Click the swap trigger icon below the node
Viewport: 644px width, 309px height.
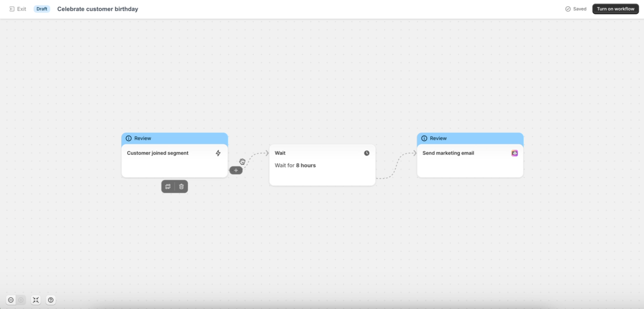(168, 186)
